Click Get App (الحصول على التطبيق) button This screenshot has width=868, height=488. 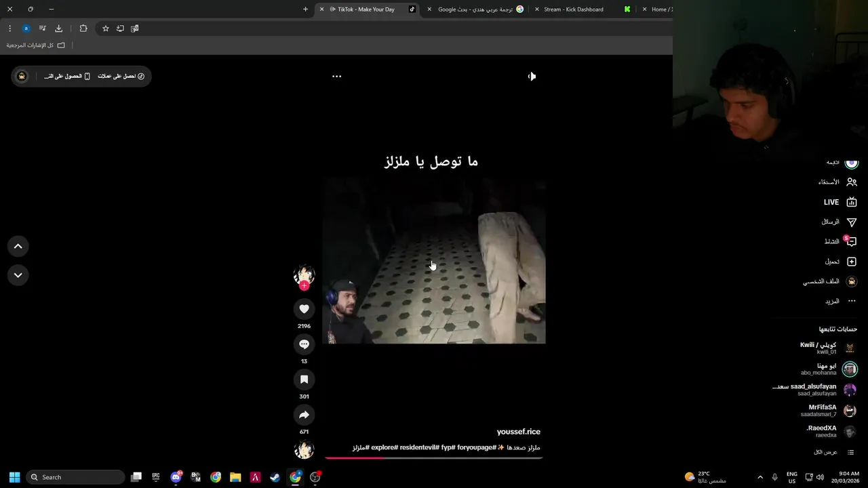[x=67, y=77]
